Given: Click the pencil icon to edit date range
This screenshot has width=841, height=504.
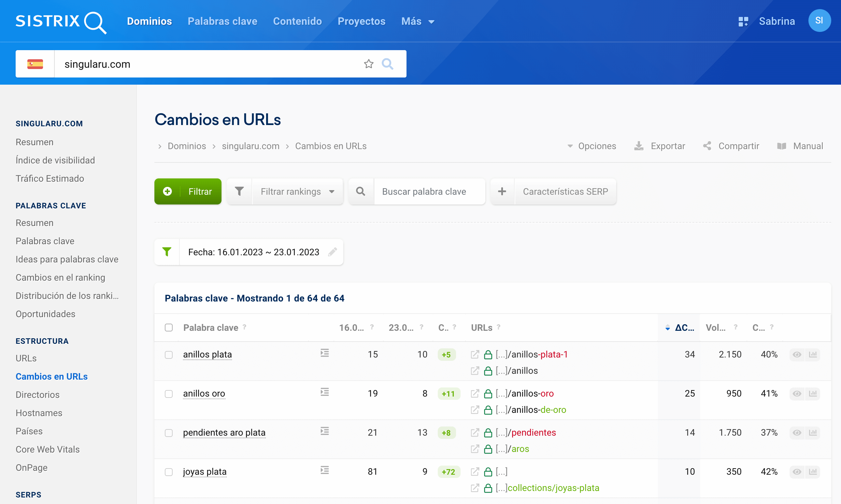Looking at the screenshot, I should [332, 251].
